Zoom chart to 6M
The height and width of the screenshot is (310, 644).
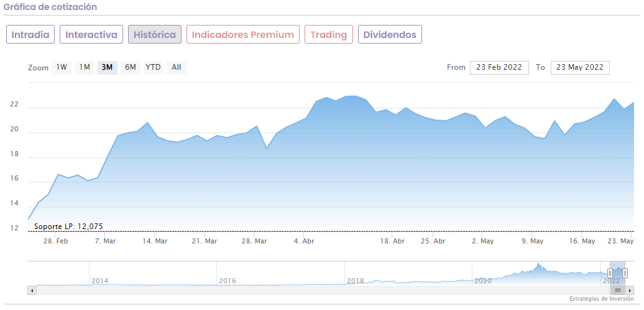[x=130, y=67]
